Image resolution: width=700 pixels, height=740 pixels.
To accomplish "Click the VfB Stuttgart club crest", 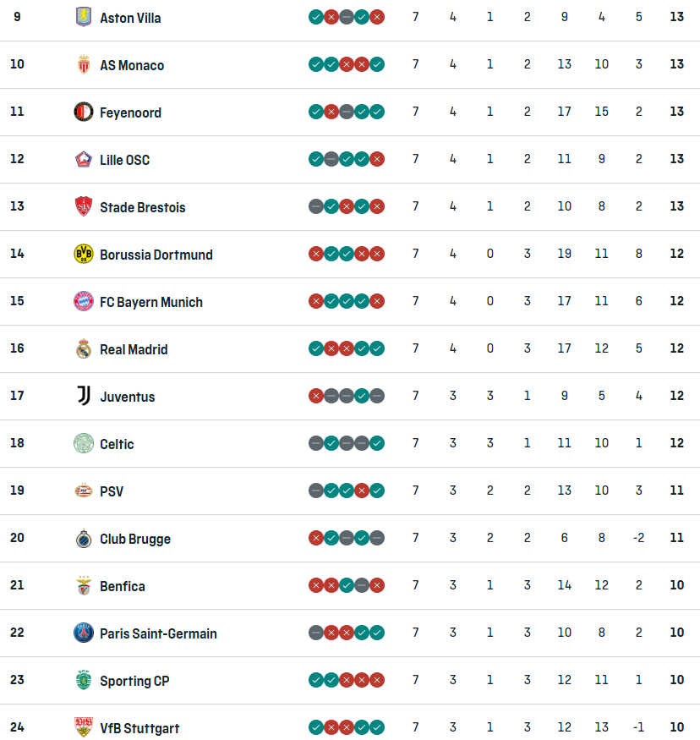I will tap(82, 727).
